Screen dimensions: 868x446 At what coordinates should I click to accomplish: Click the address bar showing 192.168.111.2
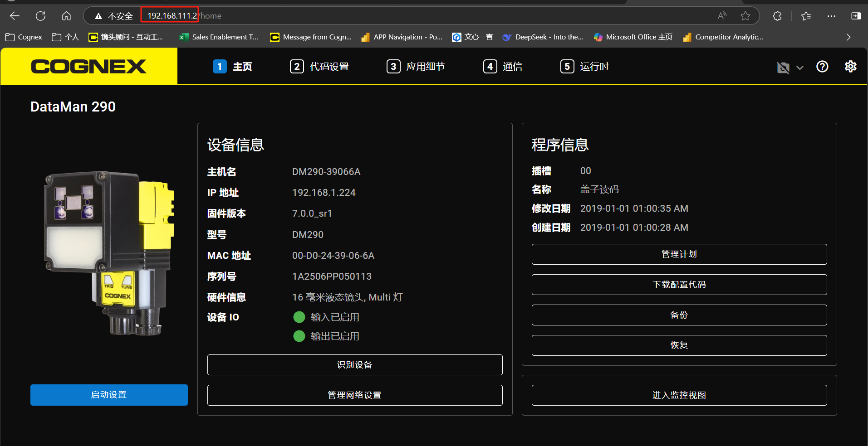[169, 15]
